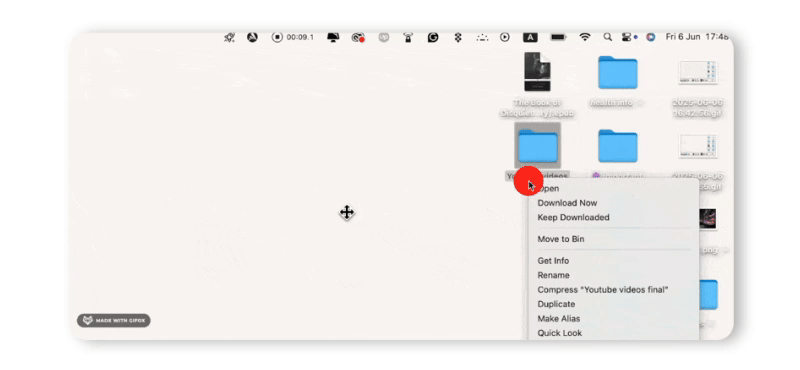The image size is (800, 370).
Task: Click the Siri icon in menu bar
Action: pos(650,37)
